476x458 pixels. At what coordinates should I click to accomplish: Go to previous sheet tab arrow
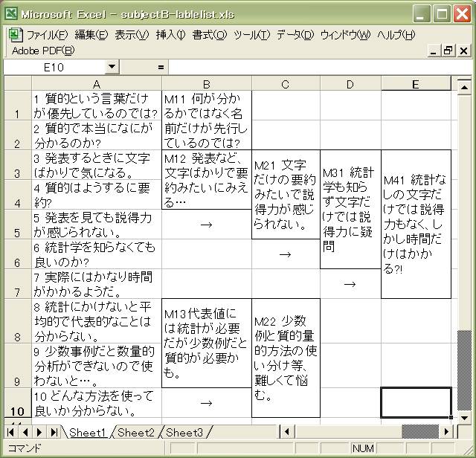(25, 432)
